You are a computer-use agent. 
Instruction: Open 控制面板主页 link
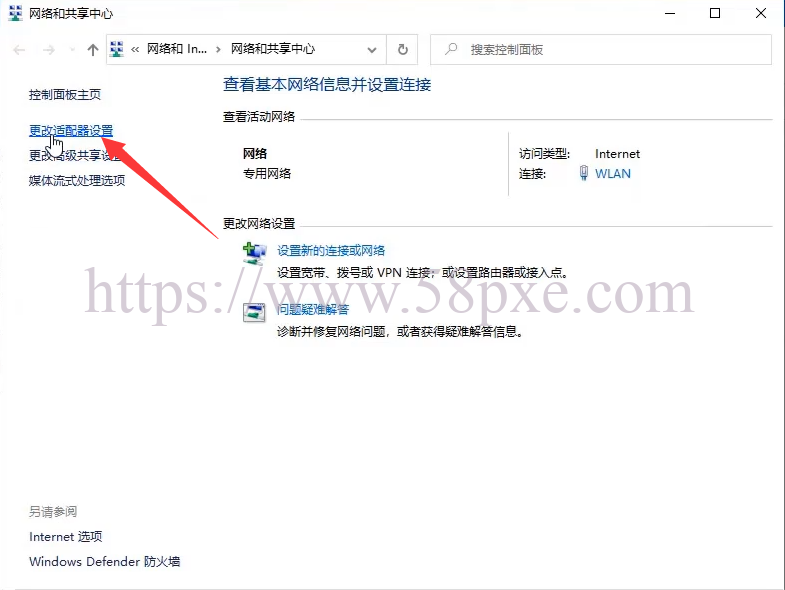coord(65,95)
